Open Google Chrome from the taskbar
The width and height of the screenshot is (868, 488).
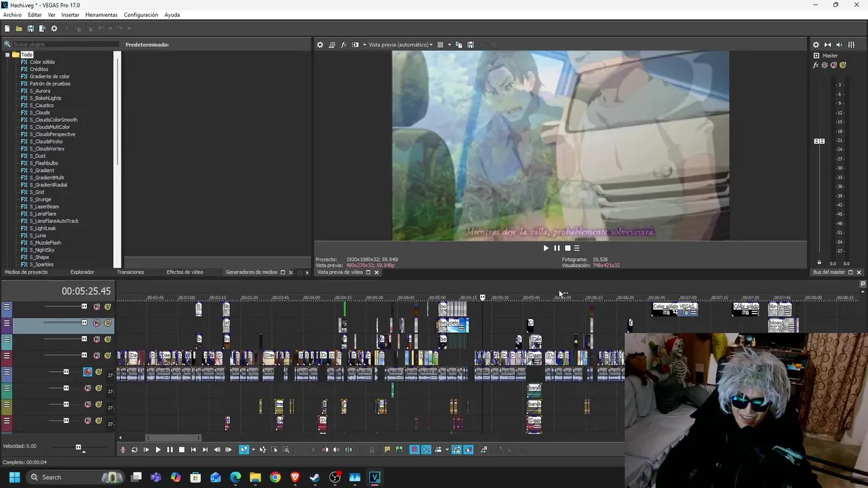pos(275,477)
